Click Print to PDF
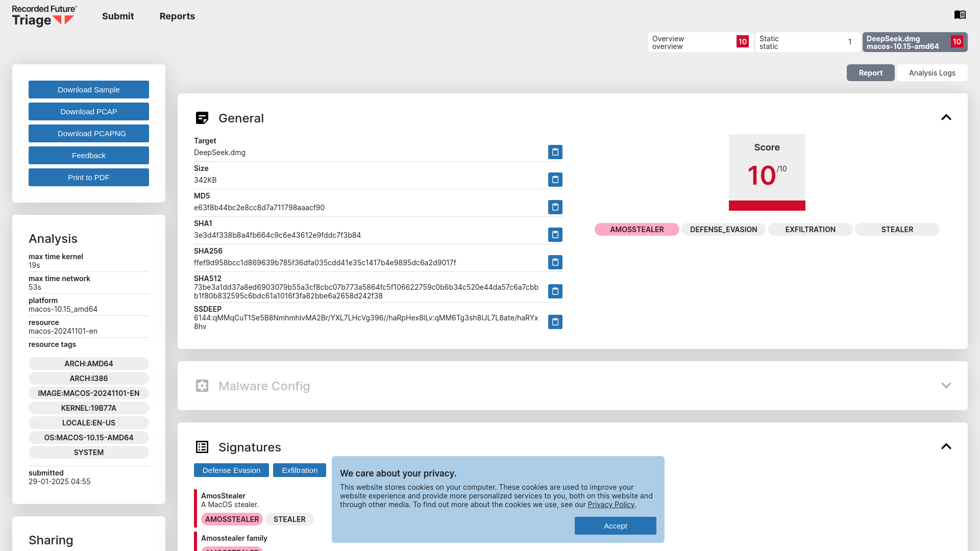The width and height of the screenshot is (980, 551). (89, 178)
